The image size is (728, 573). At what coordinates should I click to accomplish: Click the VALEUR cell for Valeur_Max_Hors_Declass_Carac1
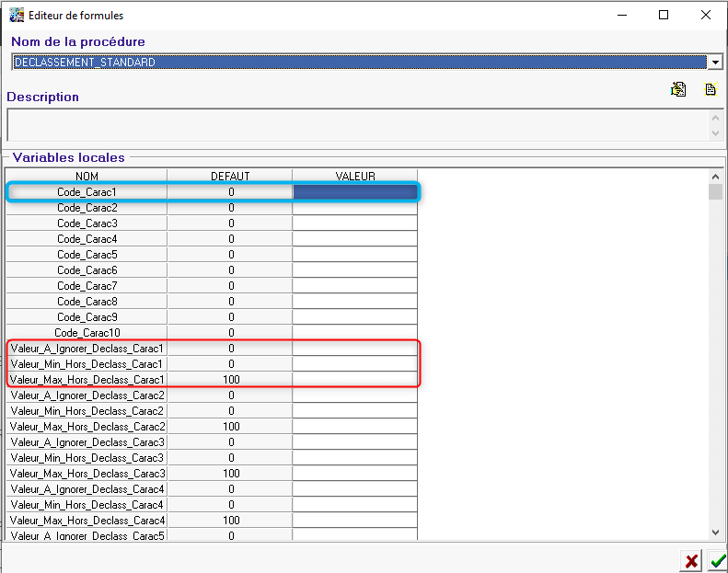354,380
